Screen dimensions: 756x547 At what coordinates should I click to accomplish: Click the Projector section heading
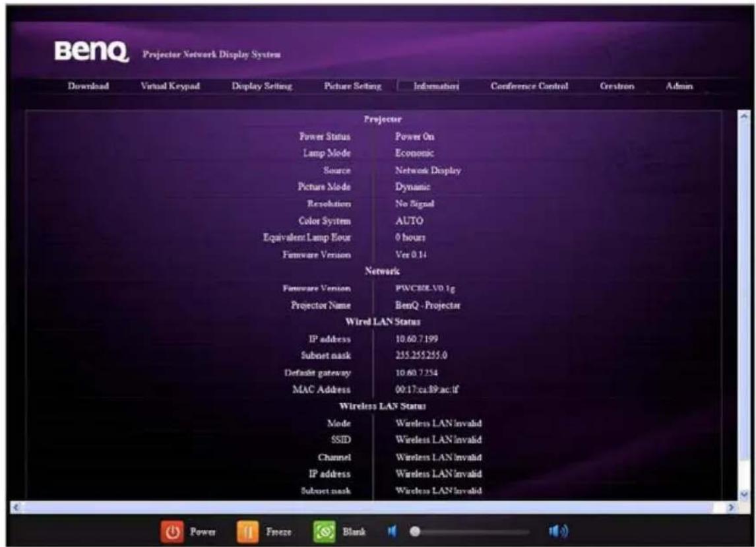tap(383, 119)
